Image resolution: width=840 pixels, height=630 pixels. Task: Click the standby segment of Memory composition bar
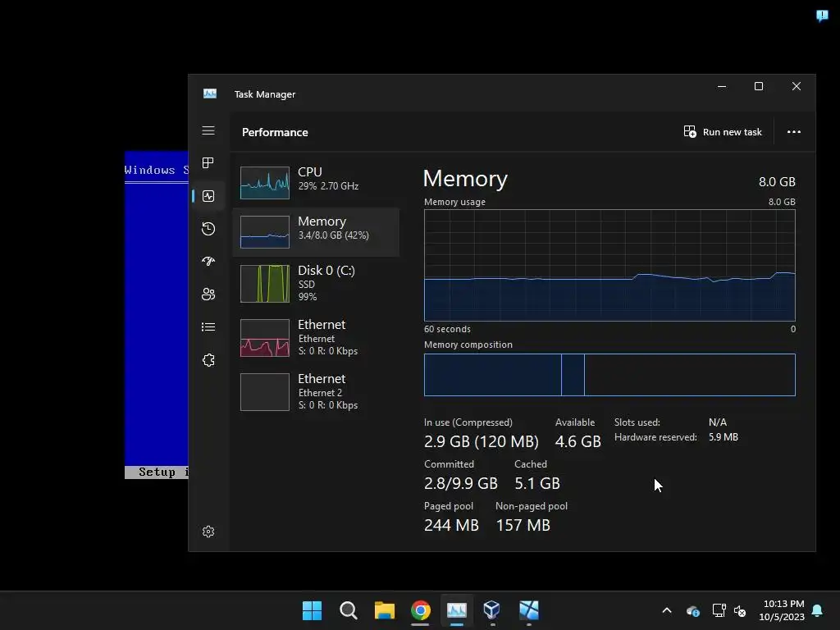coord(690,374)
